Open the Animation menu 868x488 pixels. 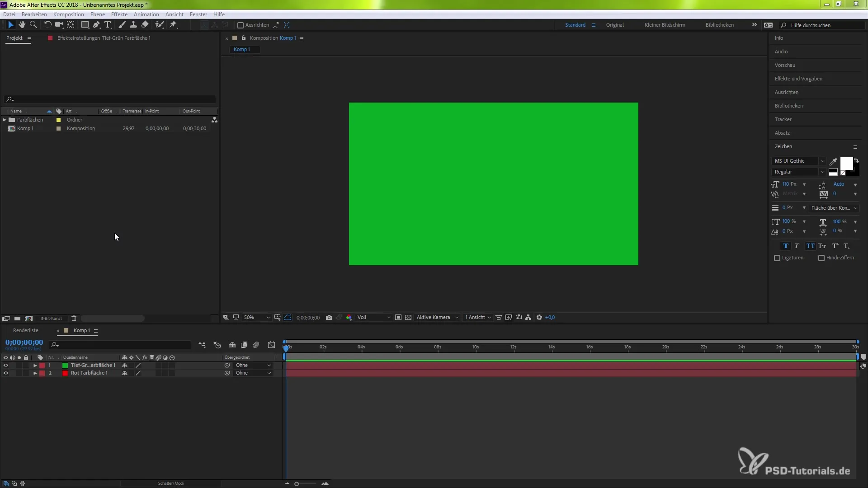click(146, 14)
